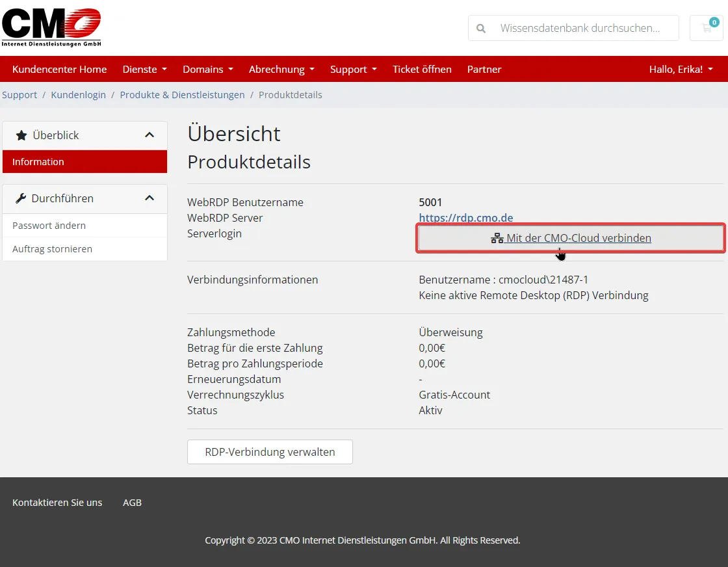Open the https://rdp.cmo.de link
This screenshot has height=567, width=728.
(x=465, y=218)
